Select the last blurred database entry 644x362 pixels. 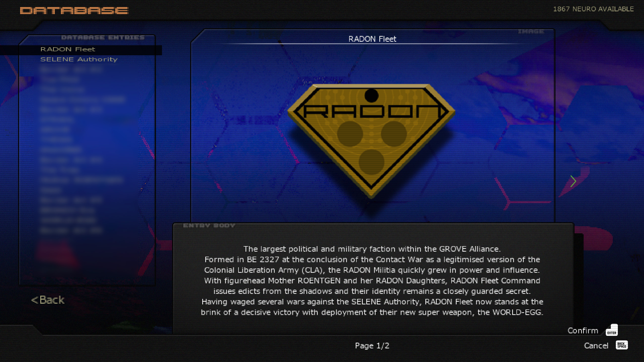[71, 230]
